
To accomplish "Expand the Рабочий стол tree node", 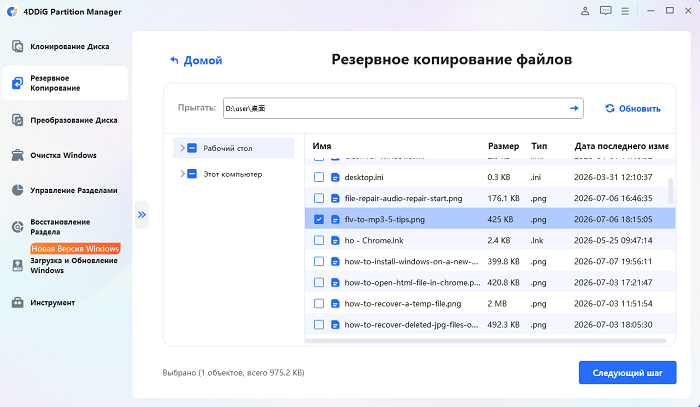I will point(182,148).
